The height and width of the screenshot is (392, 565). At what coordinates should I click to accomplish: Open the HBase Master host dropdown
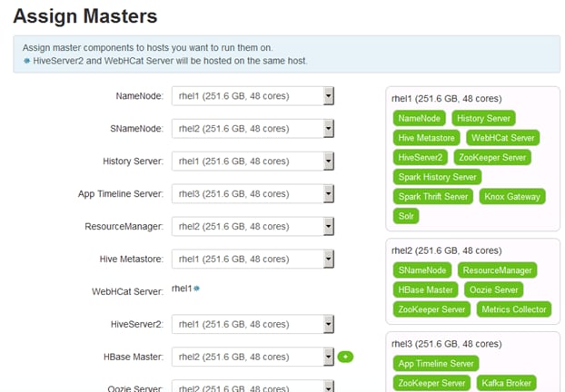click(x=253, y=357)
